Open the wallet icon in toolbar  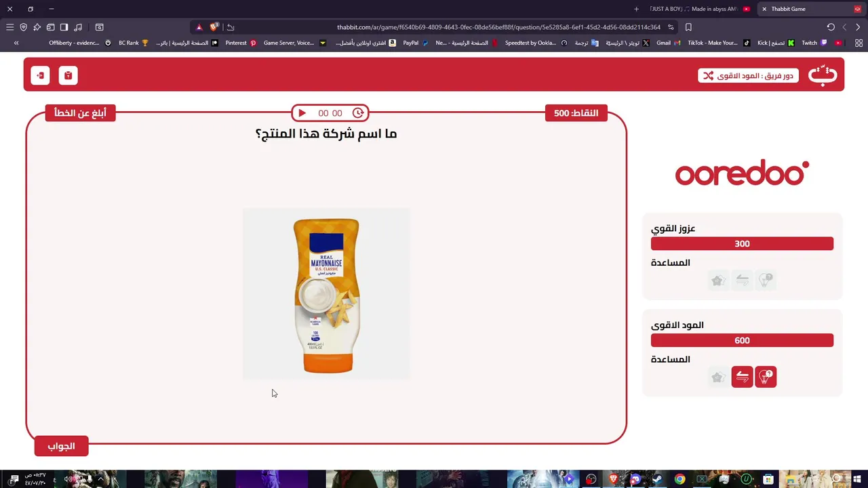[50, 27]
